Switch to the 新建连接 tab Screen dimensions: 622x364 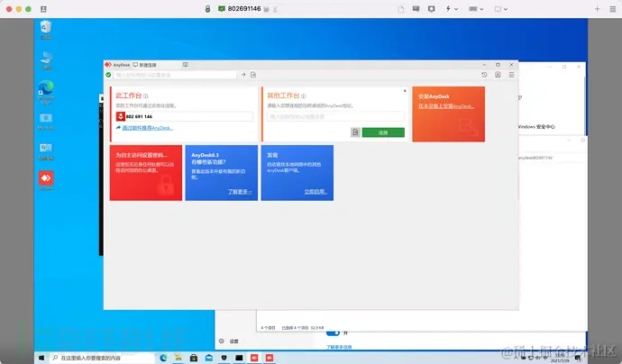click(x=145, y=65)
